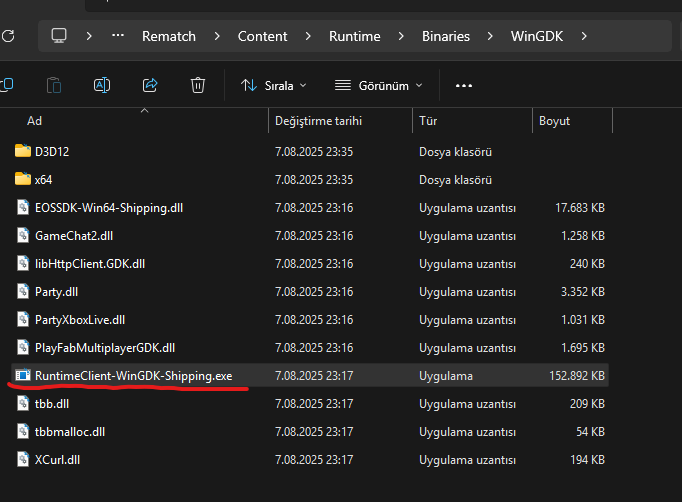Open the three-dot more options menu
682x502 pixels.
(x=463, y=86)
